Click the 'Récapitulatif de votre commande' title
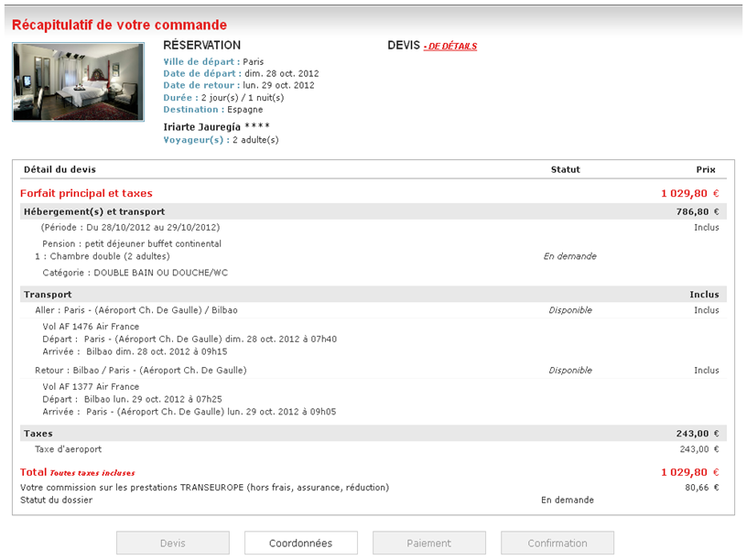747x560 pixels. pos(119,25)
